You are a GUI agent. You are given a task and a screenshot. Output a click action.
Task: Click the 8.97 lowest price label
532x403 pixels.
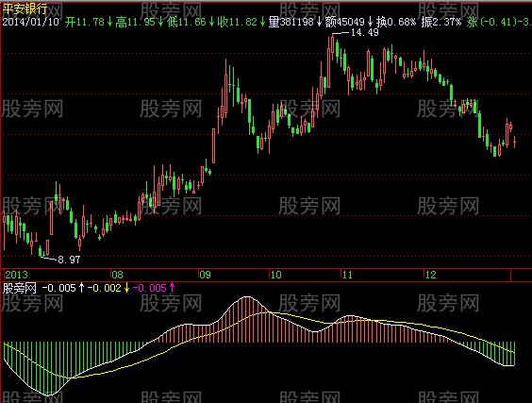(x=69, y=260)
